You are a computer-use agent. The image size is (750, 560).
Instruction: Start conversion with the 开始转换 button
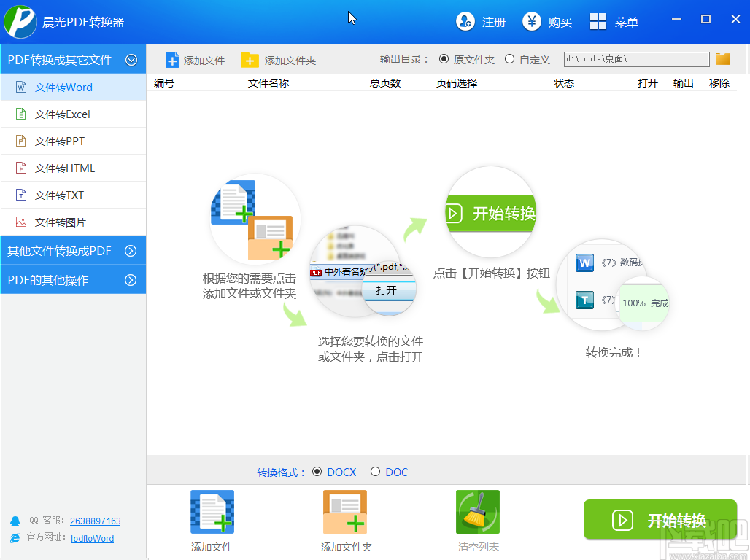[x=660, y=520]
